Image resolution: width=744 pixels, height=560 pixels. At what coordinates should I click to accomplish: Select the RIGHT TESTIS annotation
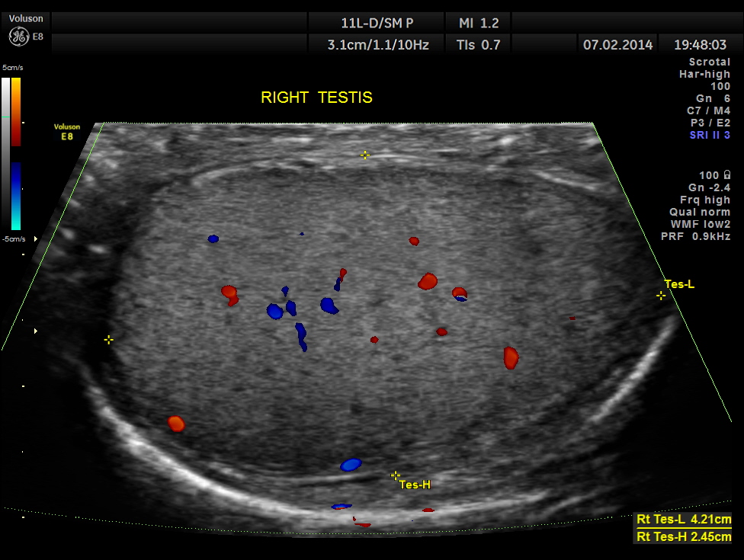click(316, 98)
